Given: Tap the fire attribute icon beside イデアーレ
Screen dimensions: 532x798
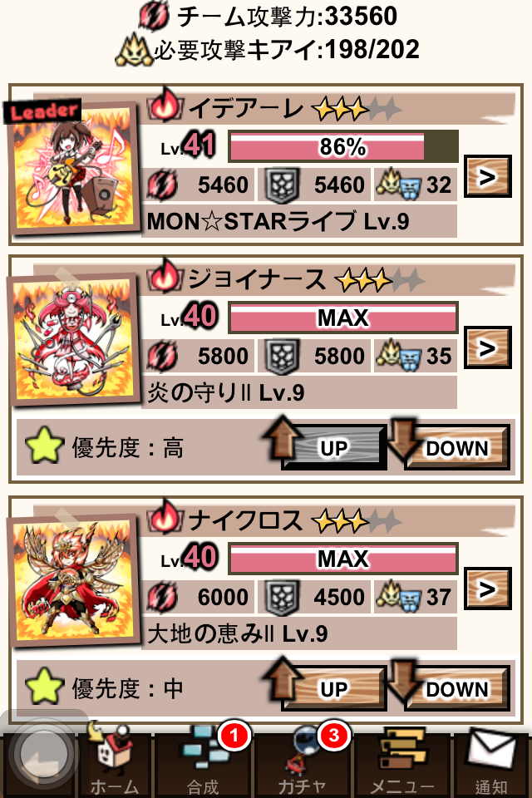Looking at the screenshot, I should tap(165, 106).
